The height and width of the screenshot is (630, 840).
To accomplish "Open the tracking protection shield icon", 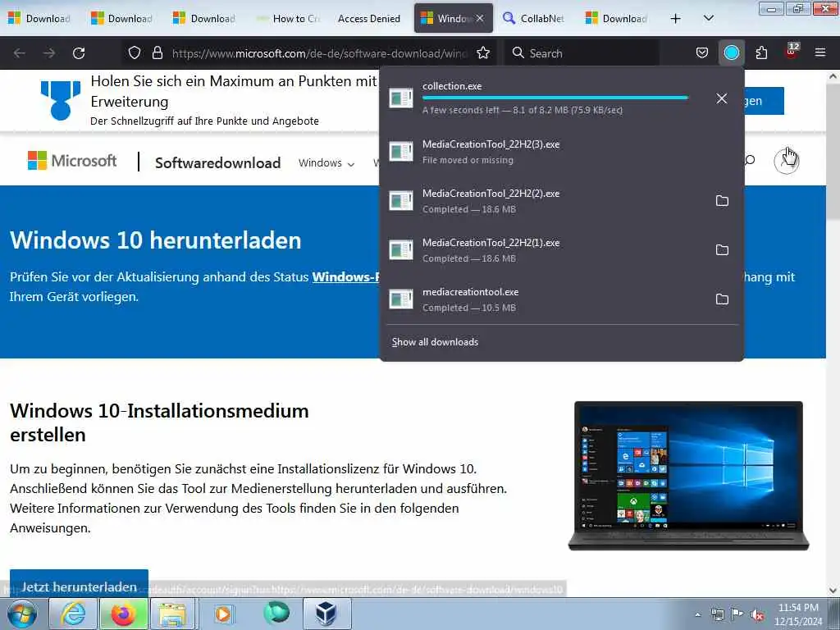I will pos(135,53).
